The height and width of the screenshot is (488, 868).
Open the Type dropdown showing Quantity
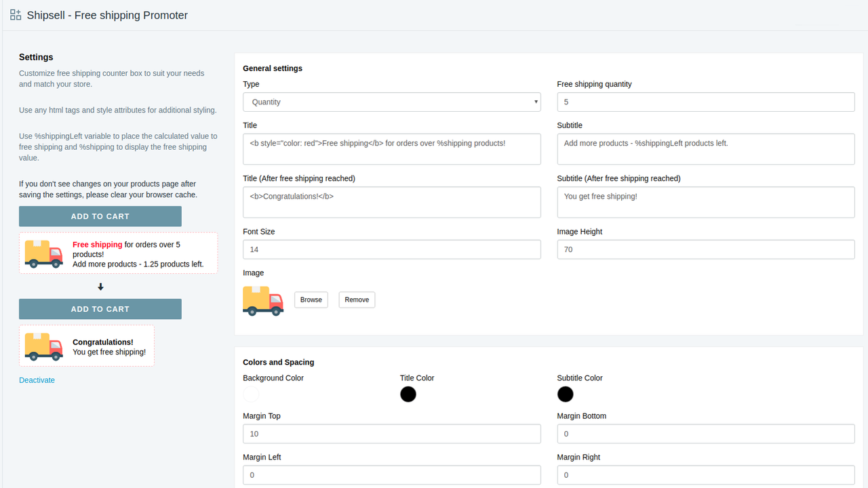tap(392, 102)
